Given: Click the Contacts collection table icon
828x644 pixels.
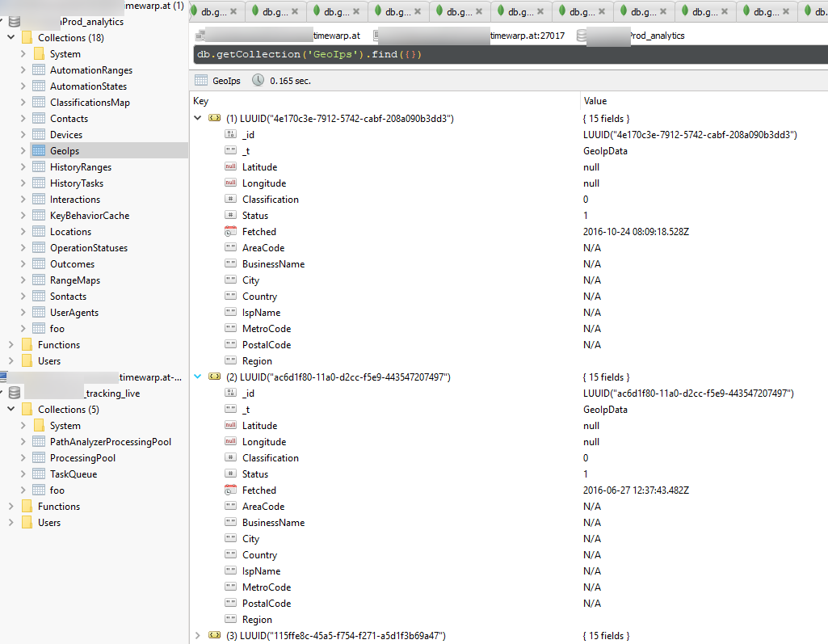Looking at the screenshot, I should point(39,118).
